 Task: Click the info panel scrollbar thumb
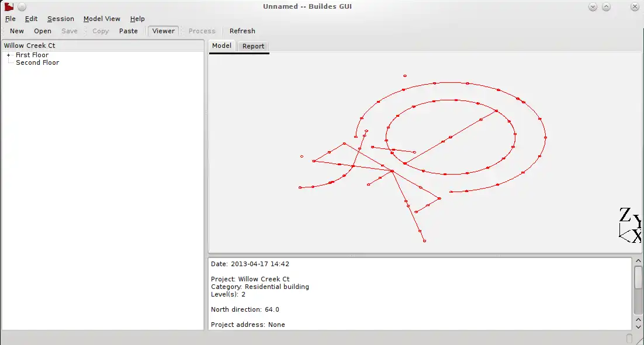coord(638,278)
